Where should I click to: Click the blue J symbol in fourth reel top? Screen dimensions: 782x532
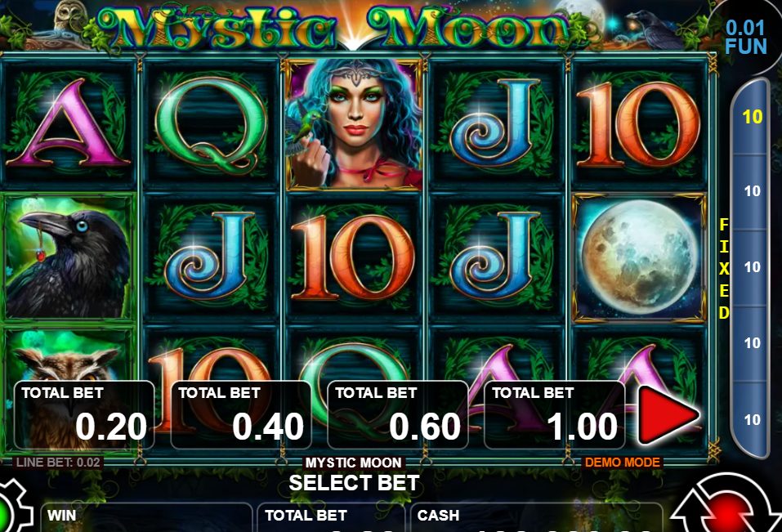pyautogui.click(x=496, y=123)
